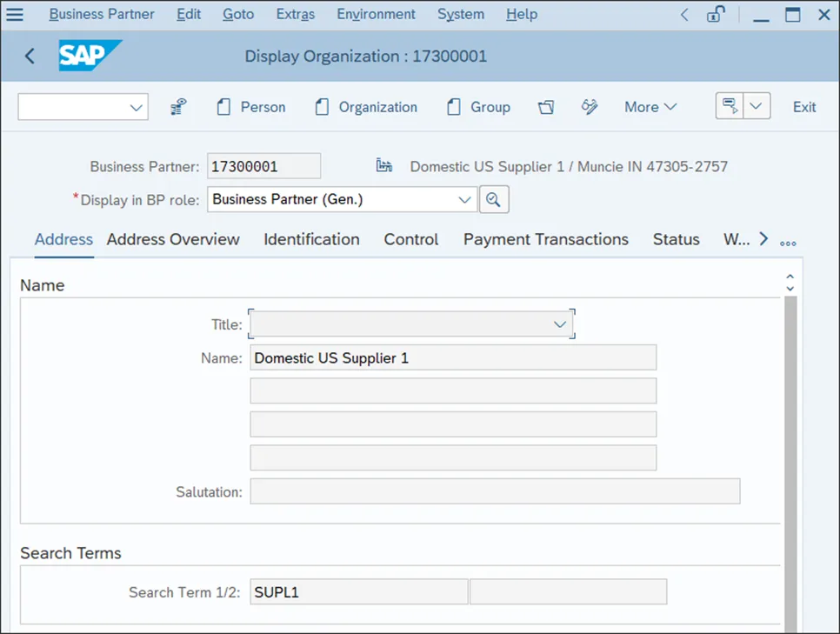Toggle display/change mode with the pencil icon

coord(590,107)
